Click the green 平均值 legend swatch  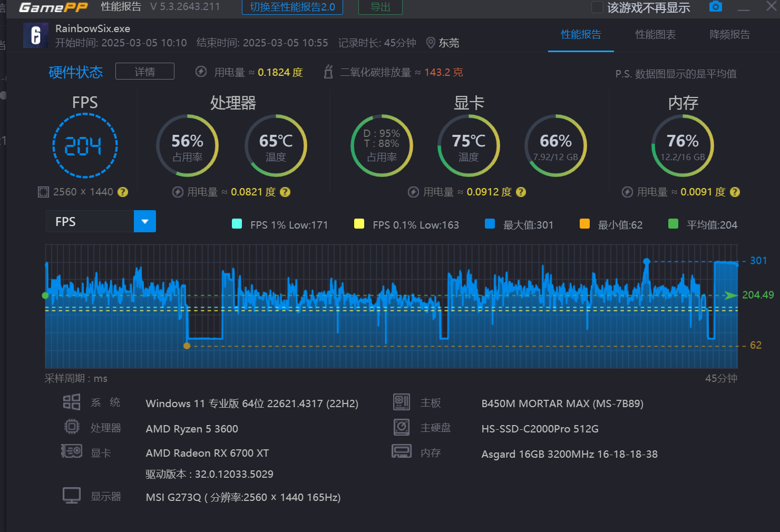[x=673, y=224]
